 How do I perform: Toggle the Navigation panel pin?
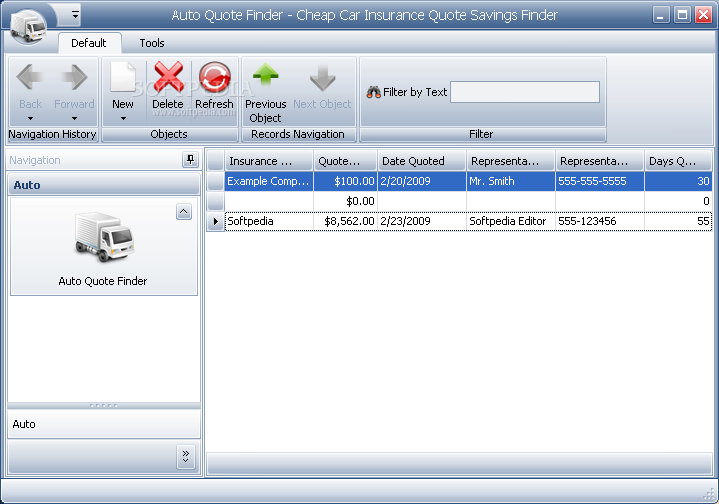click(x=190, y=160)
